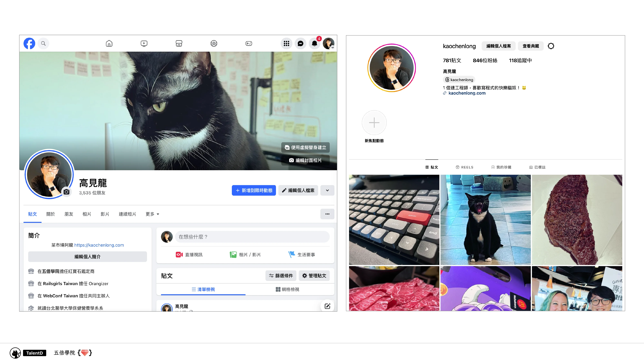The width and height of the screenshot is (644, 362).
Task: Click the Facebook logo icon
Action: click(x=29, y=43)
